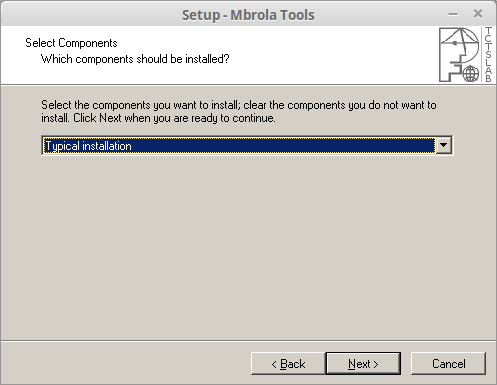This screenshot has width=497, height=385.
Task: Select the highlighted Typical installation text
Action: click(88, 146)
